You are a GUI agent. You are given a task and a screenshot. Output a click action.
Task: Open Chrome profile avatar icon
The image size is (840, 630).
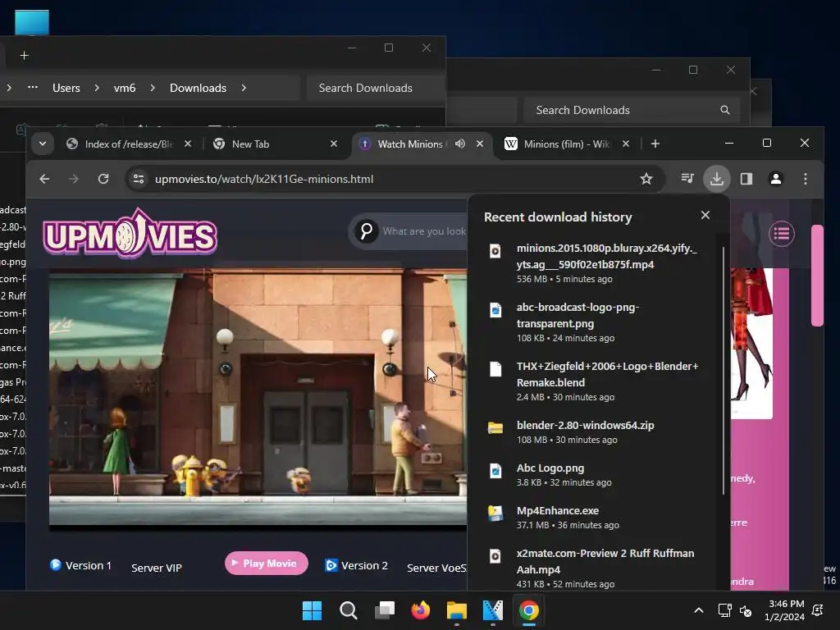[776, 179]
